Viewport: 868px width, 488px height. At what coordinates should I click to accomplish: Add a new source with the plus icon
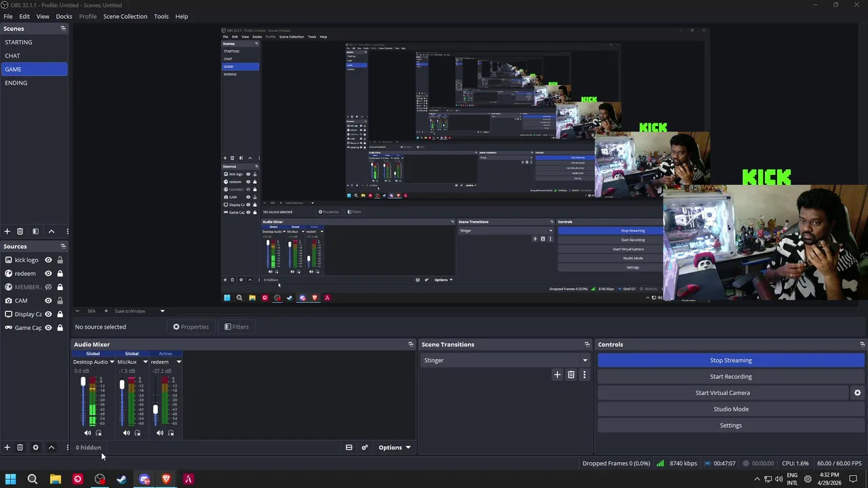[x=7, y=447]
